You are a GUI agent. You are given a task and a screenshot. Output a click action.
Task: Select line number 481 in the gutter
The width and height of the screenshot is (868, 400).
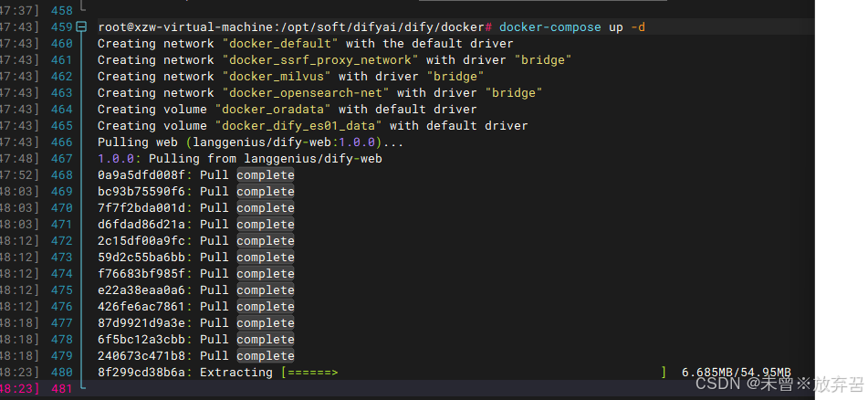point(61,389)
